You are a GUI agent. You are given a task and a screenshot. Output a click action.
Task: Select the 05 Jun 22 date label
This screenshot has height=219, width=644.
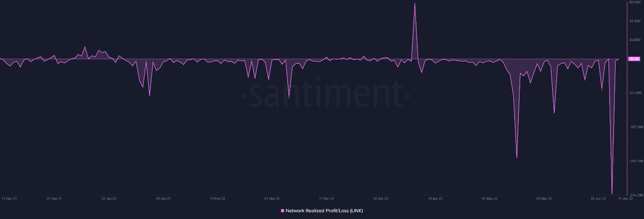point(598,198)
